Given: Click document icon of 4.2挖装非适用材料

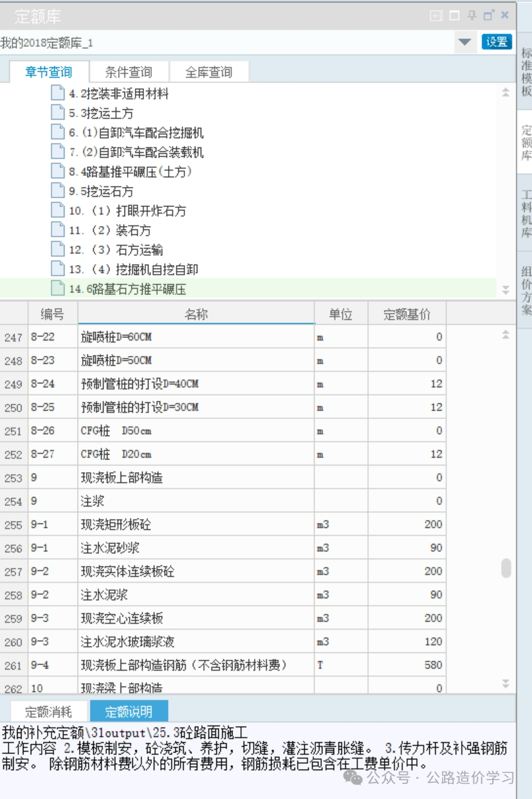Looking at the screenshot, I should point(58,93).
